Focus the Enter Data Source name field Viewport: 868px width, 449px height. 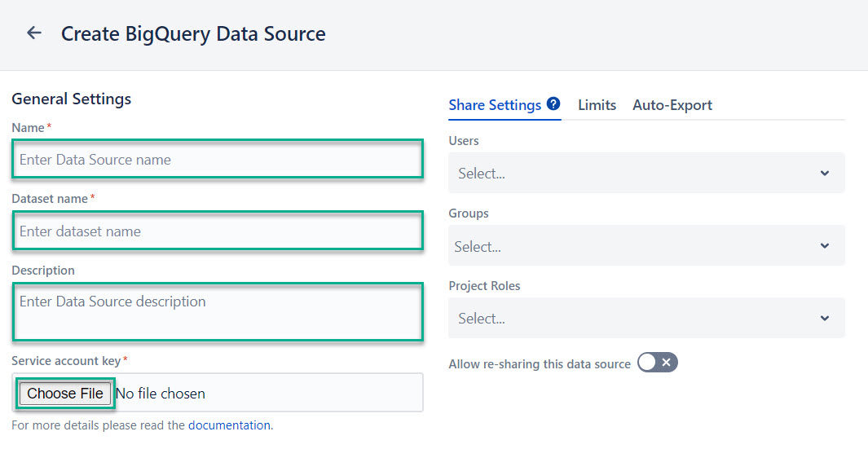(x=218, y=160)
